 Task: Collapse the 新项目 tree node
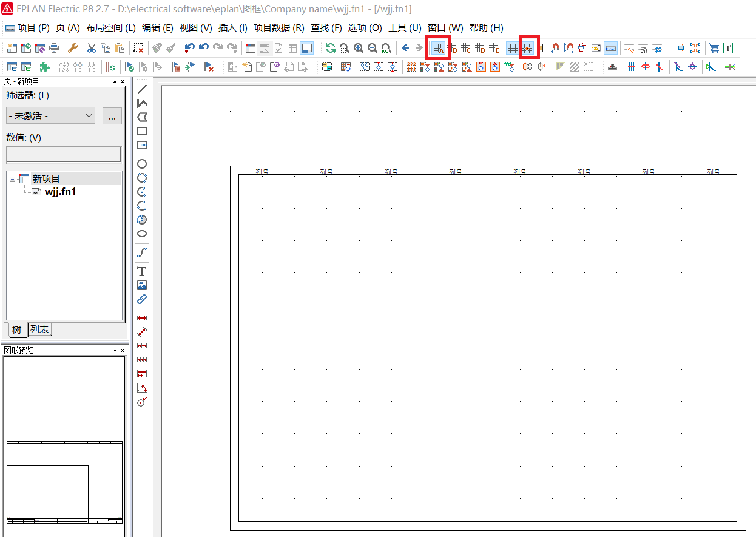[x=12, y=179]
